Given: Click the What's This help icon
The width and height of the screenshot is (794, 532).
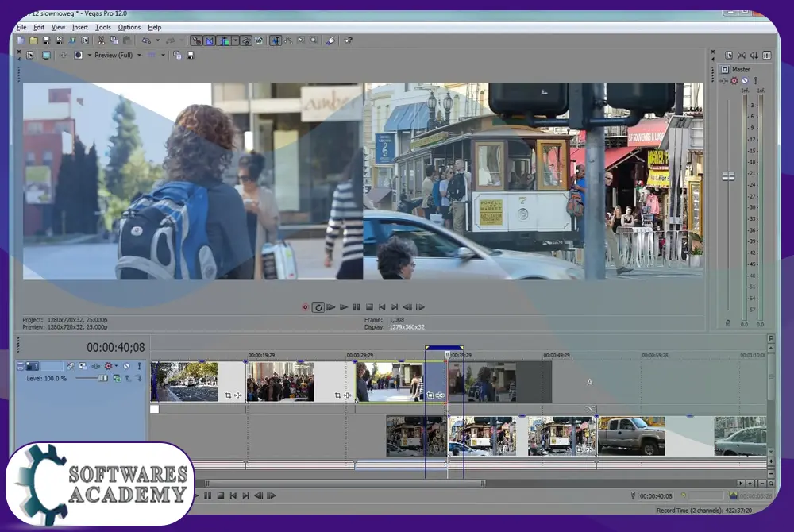Looking at the screenshot, I should tap(349, 40).
